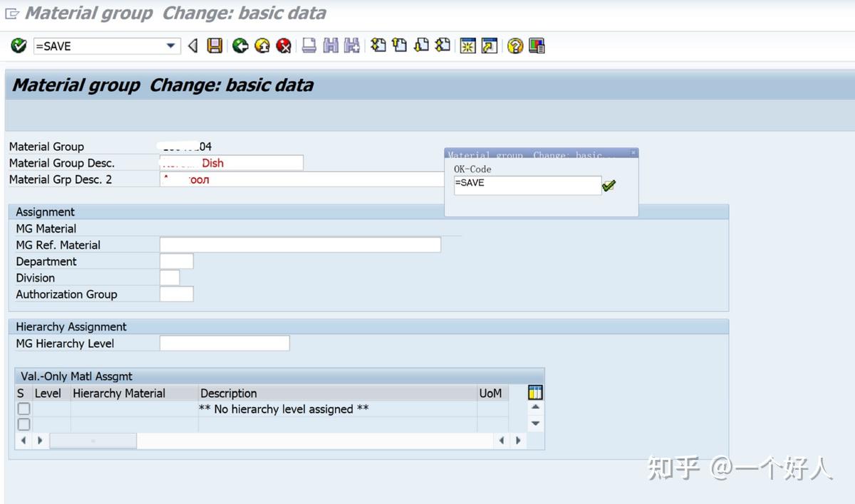Screen dimensions: 855x504
Task: Click the Find Next icon
Action: click(351, 46)
